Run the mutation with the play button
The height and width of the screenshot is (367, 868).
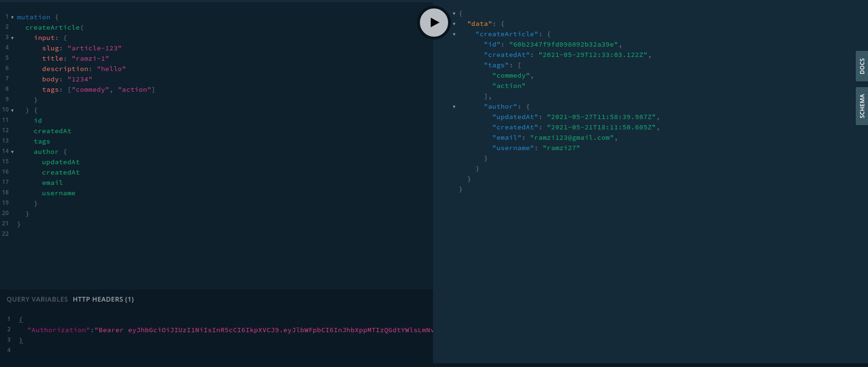434,22
